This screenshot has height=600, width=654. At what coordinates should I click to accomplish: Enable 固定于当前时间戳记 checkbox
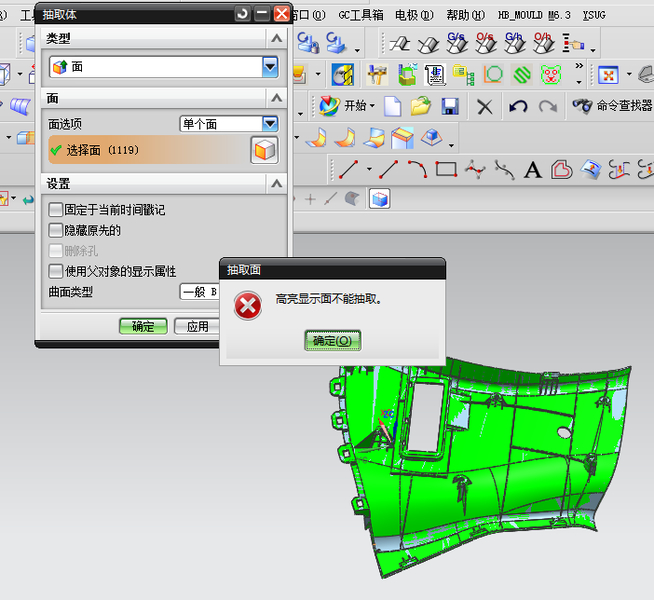(55, 209)
